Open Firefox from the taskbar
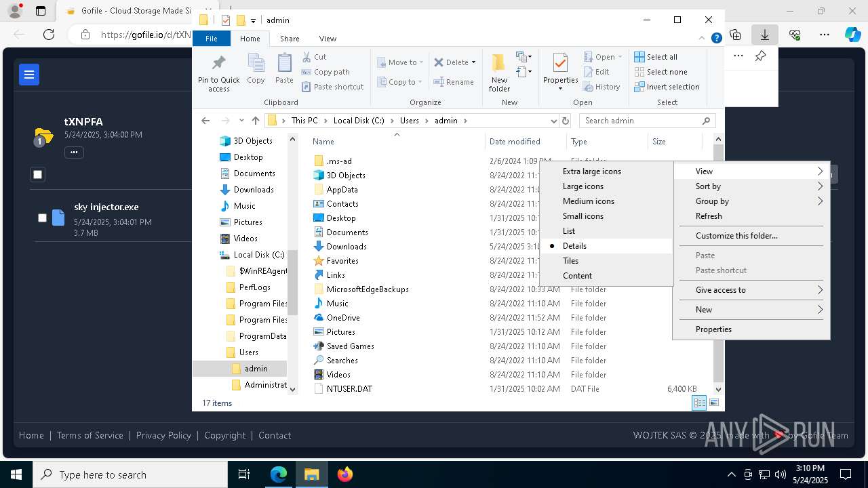The image size is (868, 488). [x=345, y=474]
